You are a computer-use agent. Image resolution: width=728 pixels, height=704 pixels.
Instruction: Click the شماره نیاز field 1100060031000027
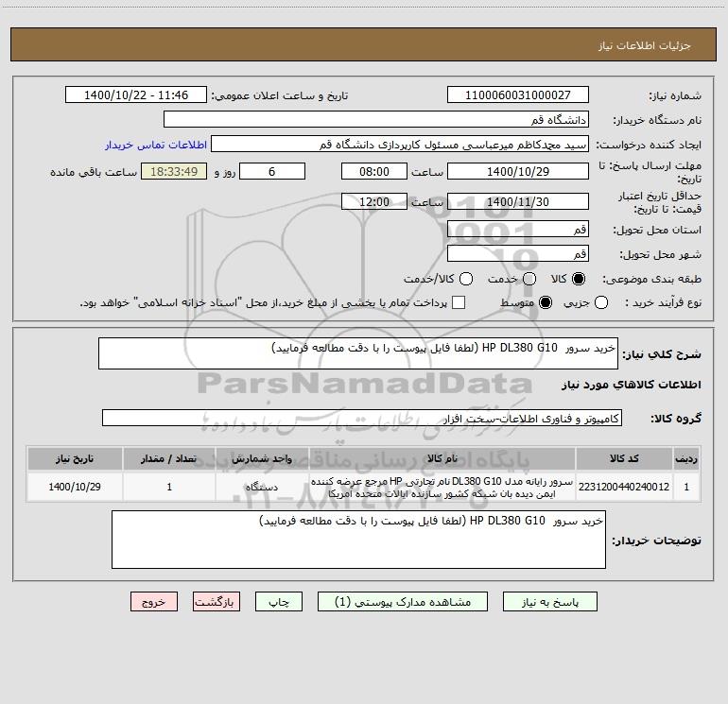(x=518, y=94)
